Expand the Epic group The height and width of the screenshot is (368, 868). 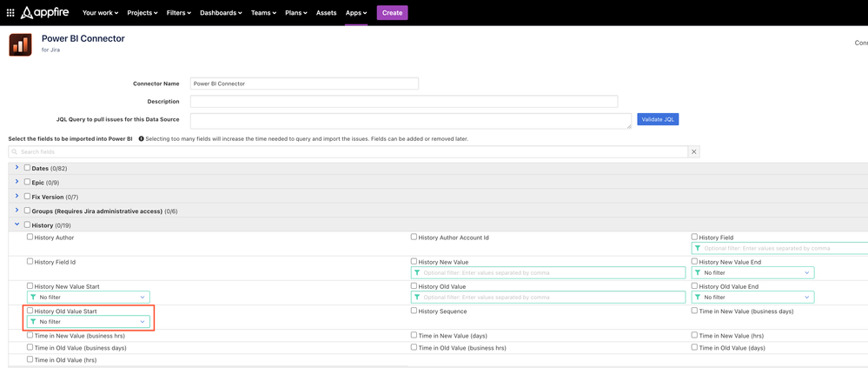pyautogui.click(x=17, y=182)
